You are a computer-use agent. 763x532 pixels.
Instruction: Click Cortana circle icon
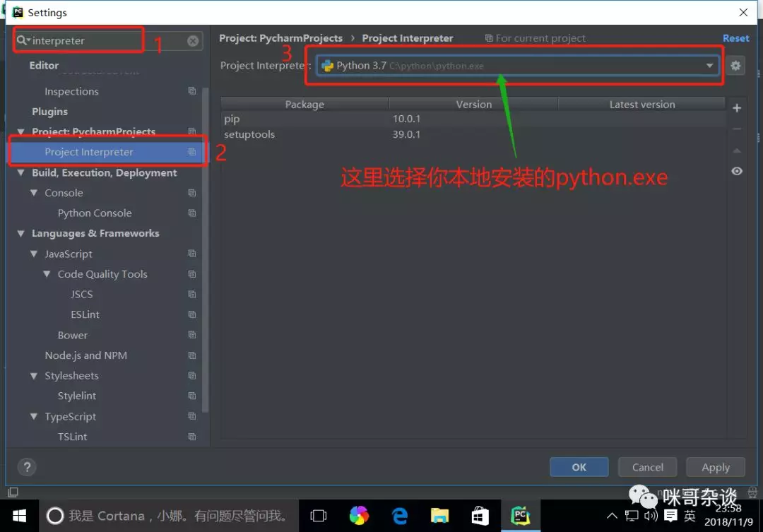click(x=55, y=516)
